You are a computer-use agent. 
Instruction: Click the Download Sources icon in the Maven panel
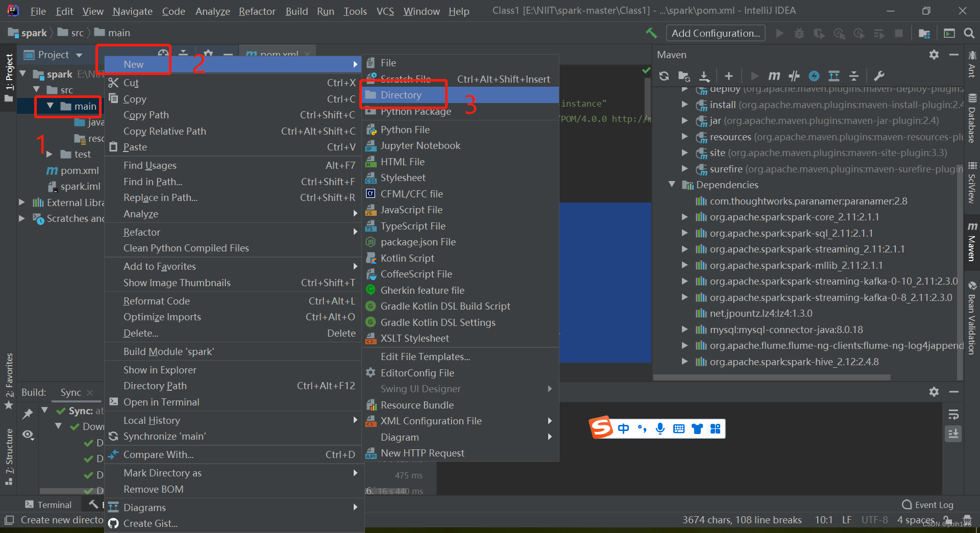click(x=704, y=76)
